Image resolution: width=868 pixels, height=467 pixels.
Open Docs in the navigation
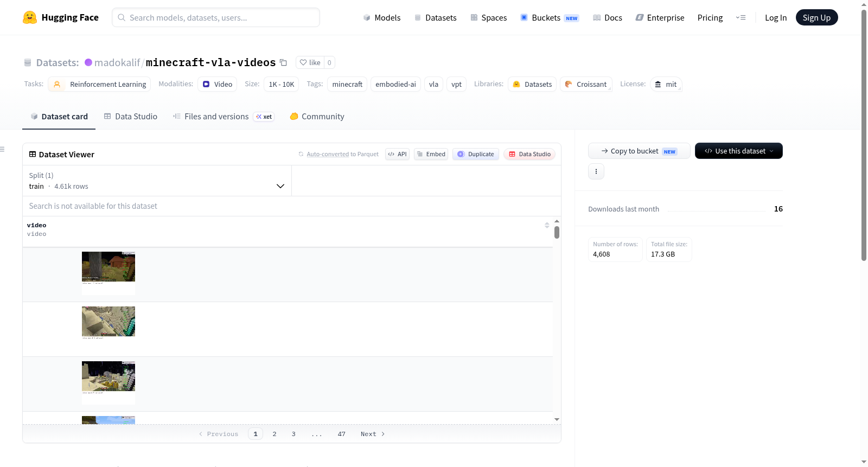click(x=608, y=17)
